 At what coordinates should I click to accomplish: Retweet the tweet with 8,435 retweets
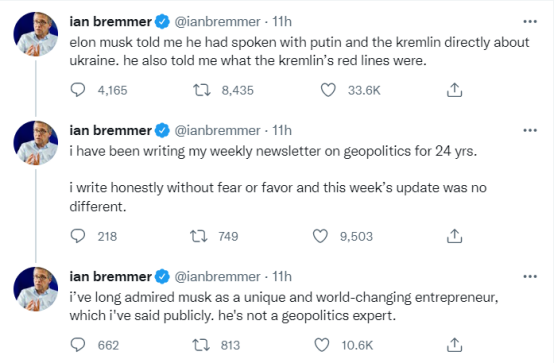click(201, 90)
